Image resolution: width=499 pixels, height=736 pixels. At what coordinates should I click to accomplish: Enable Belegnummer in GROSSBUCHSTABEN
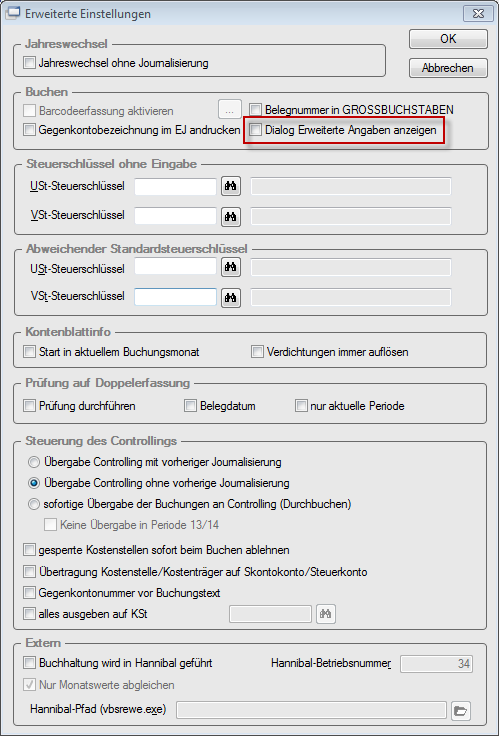[x=255, y=110]
